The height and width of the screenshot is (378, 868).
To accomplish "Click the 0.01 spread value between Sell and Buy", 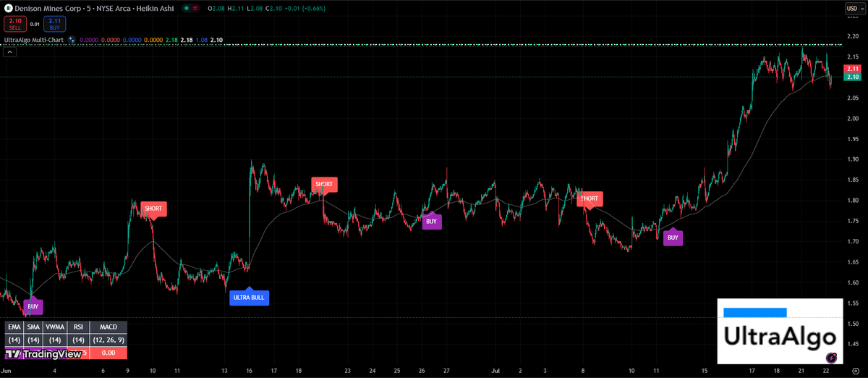I will click(35, 24).
